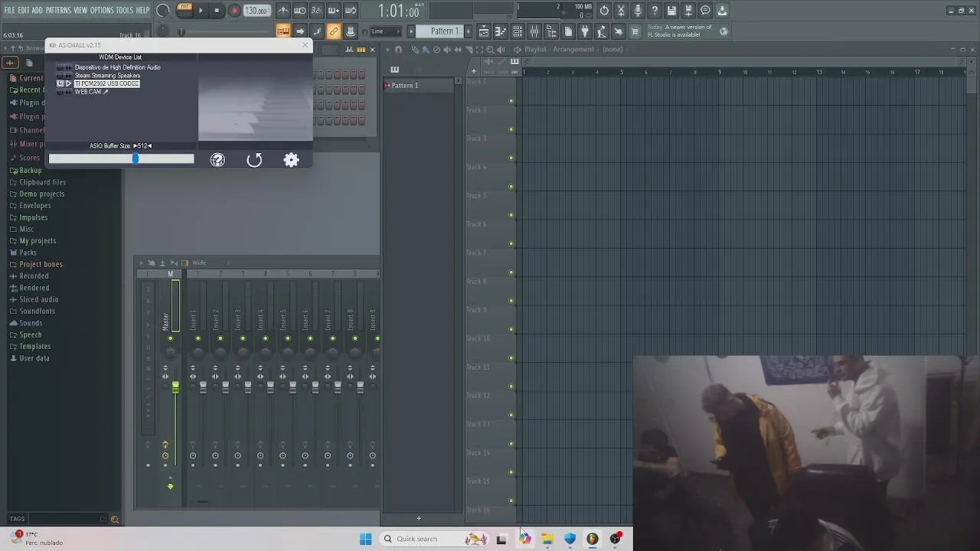Click the browser search magnifier icon
The image size is (980, 551).
pyautogui.click(x=114, y=520)
